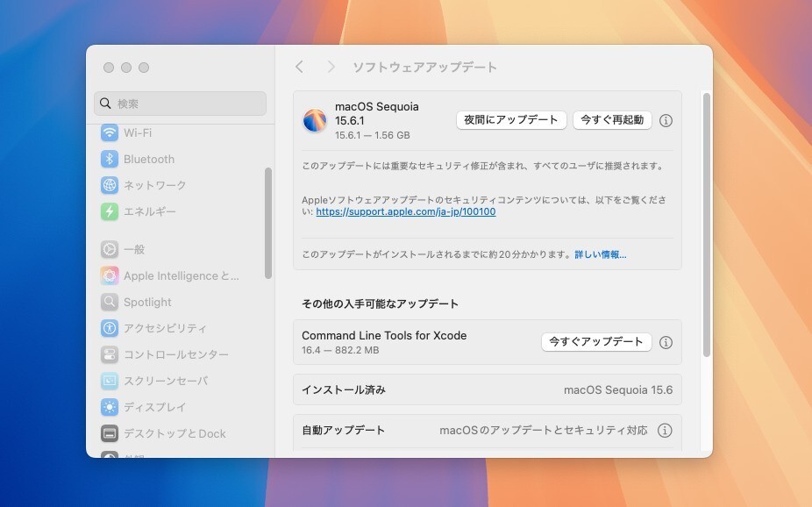Click the デスクトップとDock label
Viewport: 812px width, 507px height.
pyautogui.click(x=175, y=433)
